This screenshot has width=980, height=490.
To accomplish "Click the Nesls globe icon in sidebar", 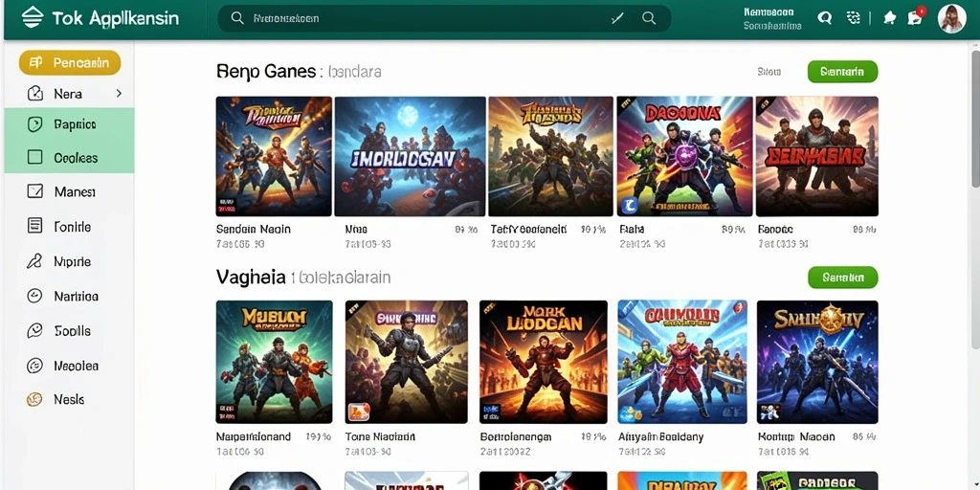I will pos(35,399).
